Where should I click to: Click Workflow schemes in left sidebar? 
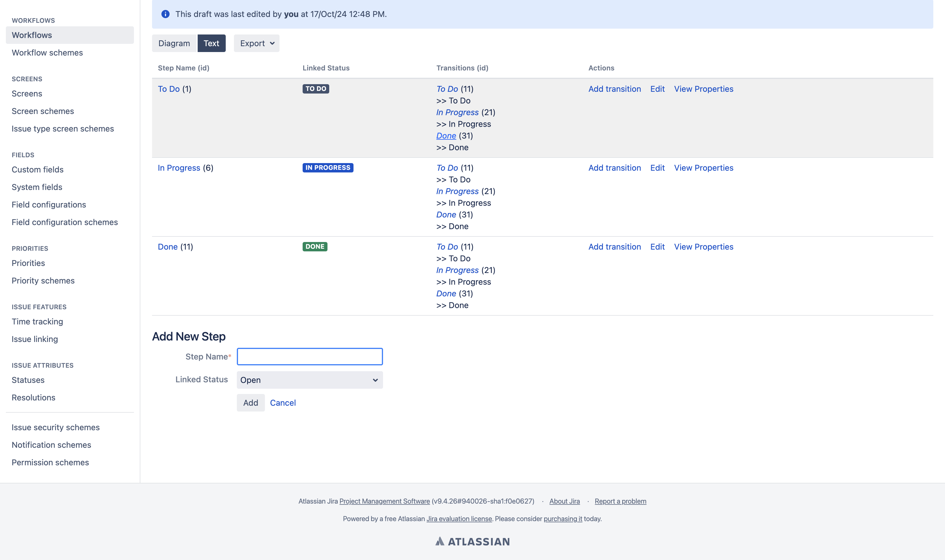[x=47, y=52]
